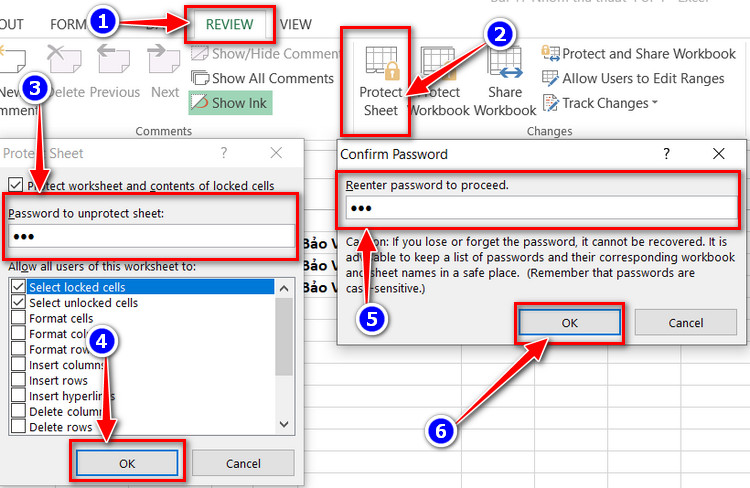The image size is (750, 488).
Task: Enable the Format rows checkbox
Action: coord(18,349)
